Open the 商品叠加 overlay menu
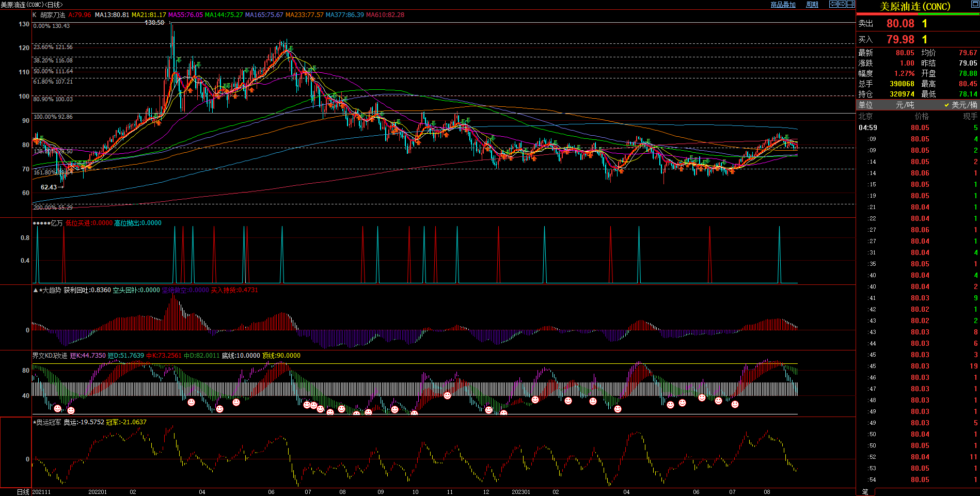The image size is (980, 496). 783,5
